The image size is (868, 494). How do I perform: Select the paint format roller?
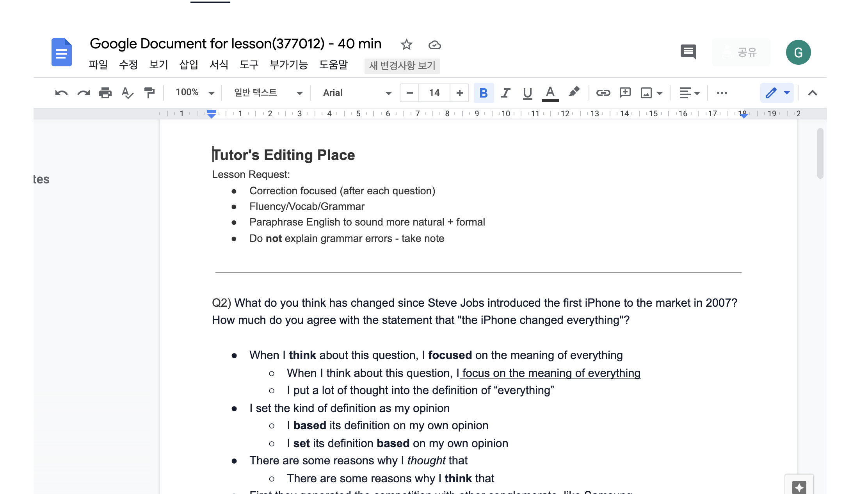[149, 93]
